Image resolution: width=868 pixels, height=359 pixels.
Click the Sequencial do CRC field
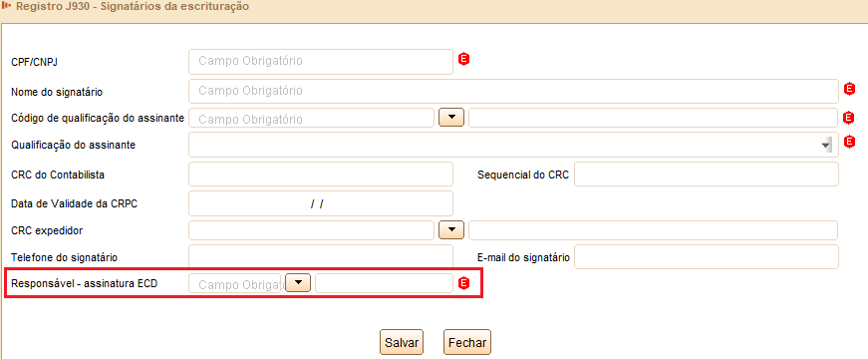707,175
